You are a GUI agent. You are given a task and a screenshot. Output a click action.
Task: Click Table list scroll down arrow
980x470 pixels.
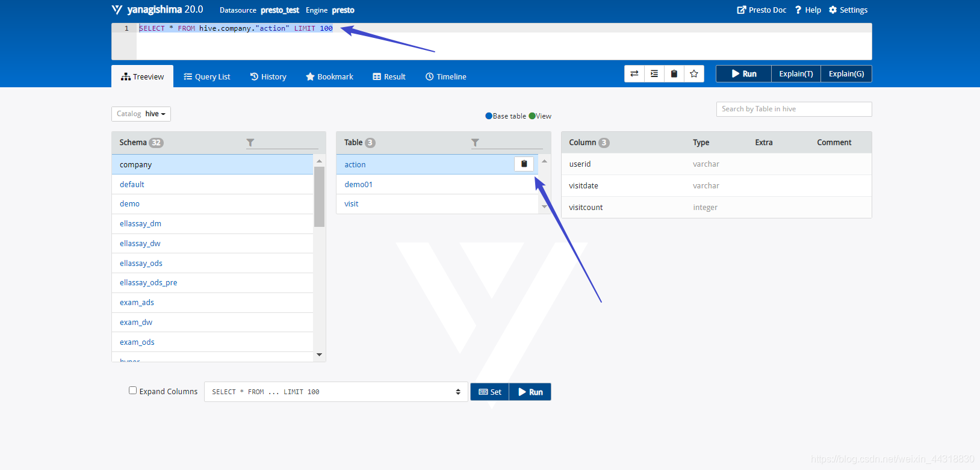point(544,207)
